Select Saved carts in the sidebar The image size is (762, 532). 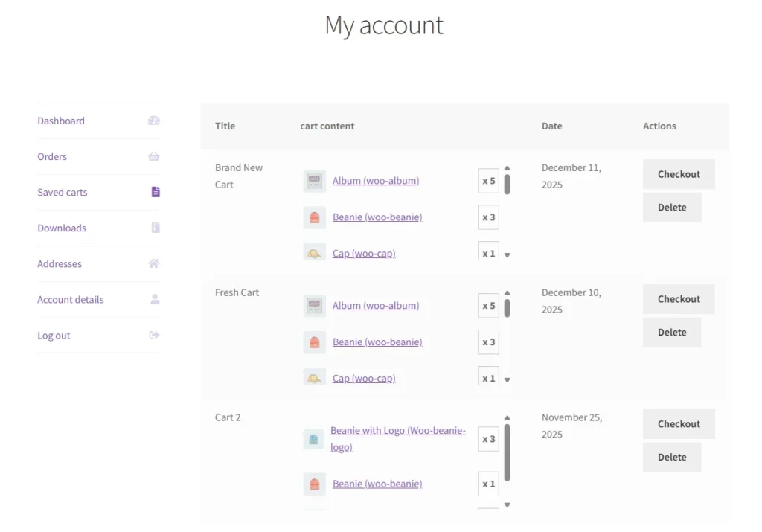(62, 192)
